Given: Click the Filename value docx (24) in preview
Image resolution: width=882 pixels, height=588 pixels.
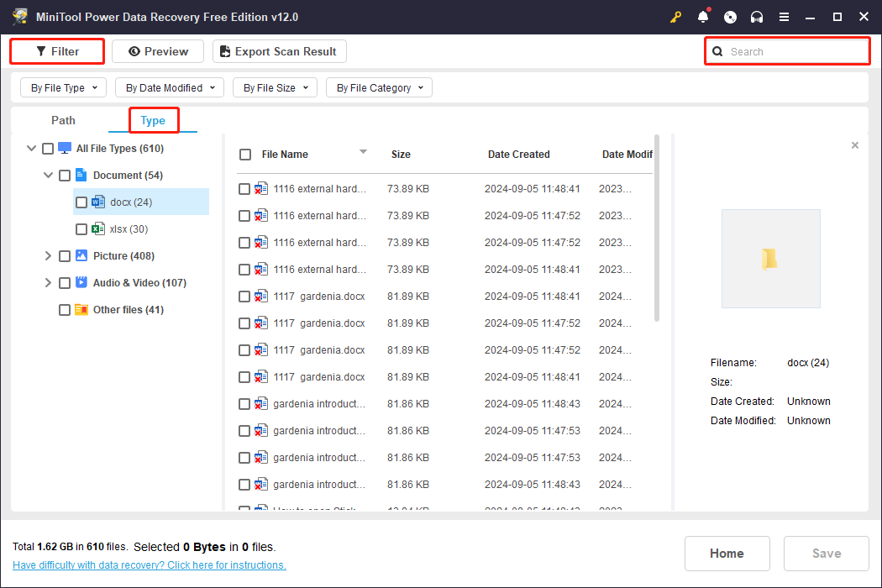Looking at the screenshot, I should pyautogui.click(x=808, y=363).
